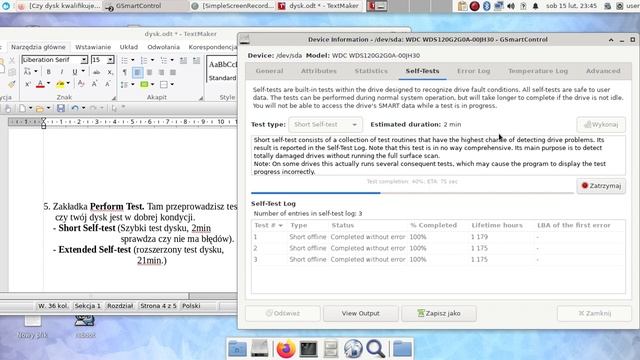640x360 pixels.
Task: Apply superscript formatting in TextMaker
Action: tap(27, 84)
